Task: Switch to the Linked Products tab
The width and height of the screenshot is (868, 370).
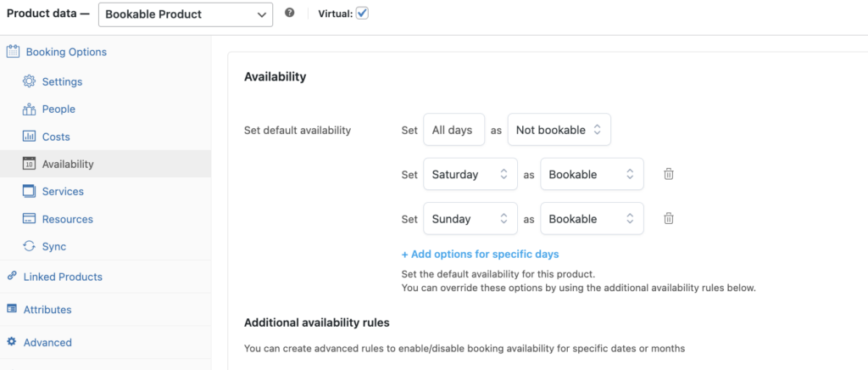Action: (x=63, y=277)
